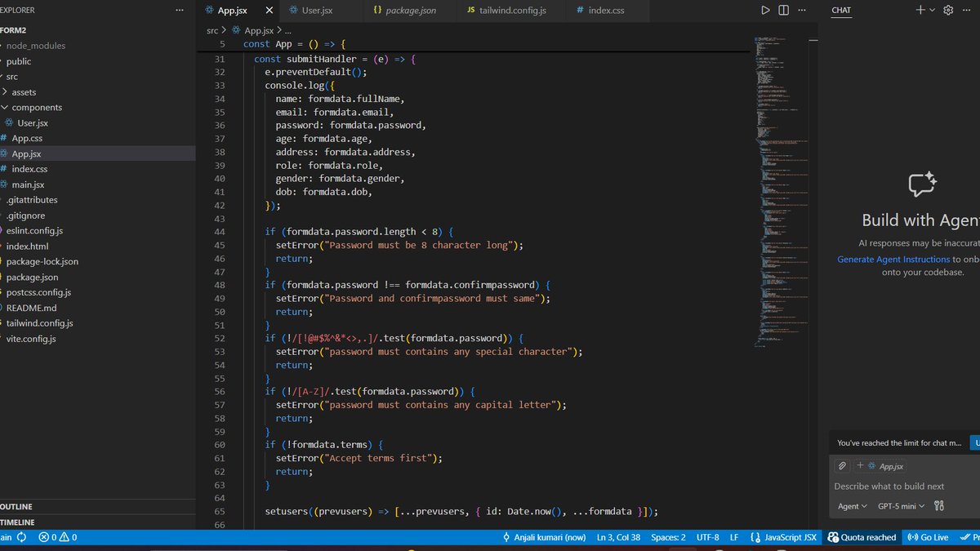Switch to index.css tab
980x551 pixels.
(608, 11)
